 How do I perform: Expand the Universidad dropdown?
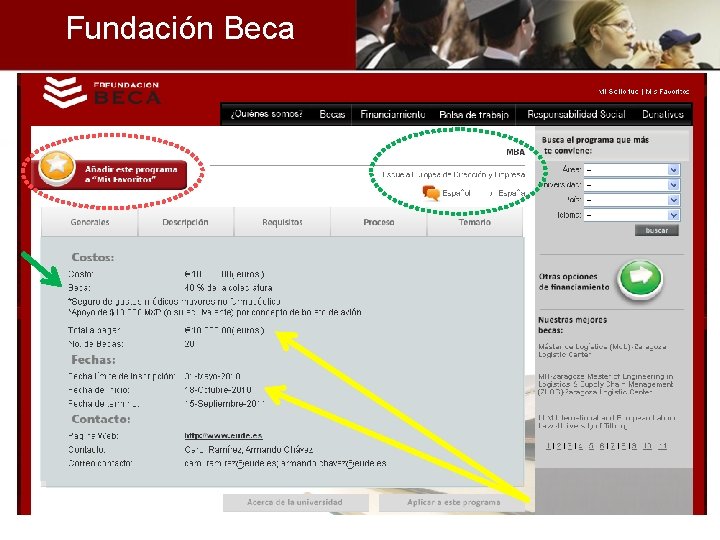(x=632, y=185)
